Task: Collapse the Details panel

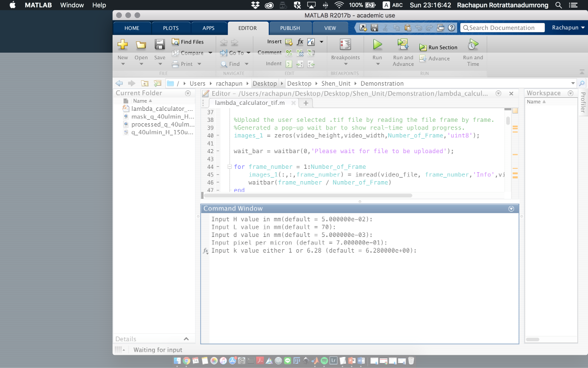Action: 186,338
